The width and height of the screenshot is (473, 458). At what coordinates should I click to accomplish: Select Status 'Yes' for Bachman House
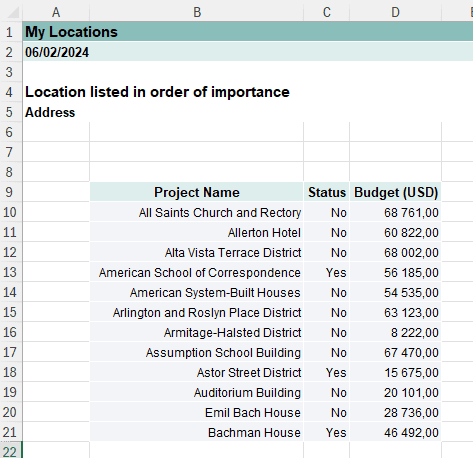click(x=327, y=432)
